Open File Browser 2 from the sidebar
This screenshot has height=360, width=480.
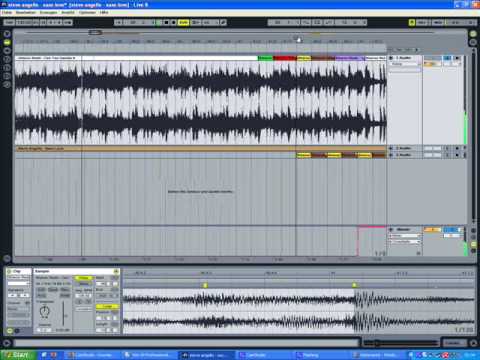click(7, 68)
